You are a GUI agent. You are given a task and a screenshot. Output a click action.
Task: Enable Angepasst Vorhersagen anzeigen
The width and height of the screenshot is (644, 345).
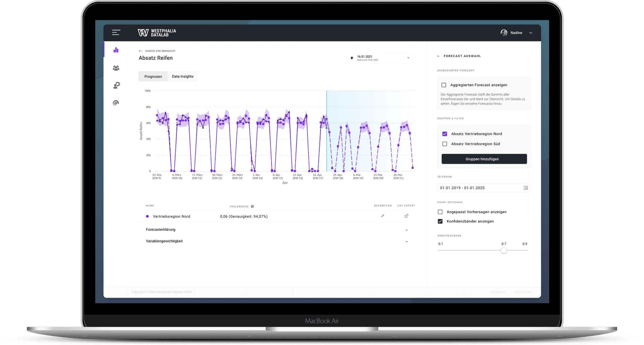(x=440, y=212)
